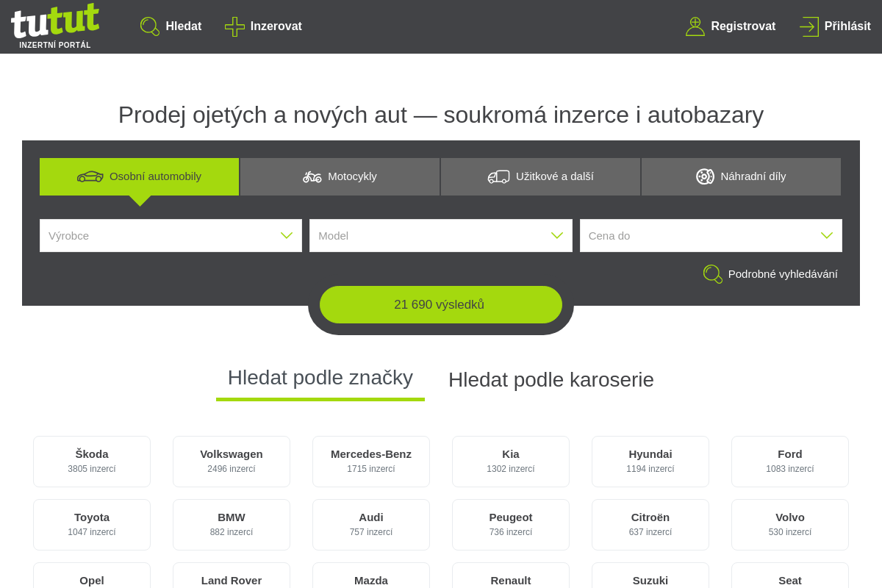Screen dimensions: 882x588
Task: Switch to the Náhradní díly tab
Action: pyautogui.click(x=741, y=176)
